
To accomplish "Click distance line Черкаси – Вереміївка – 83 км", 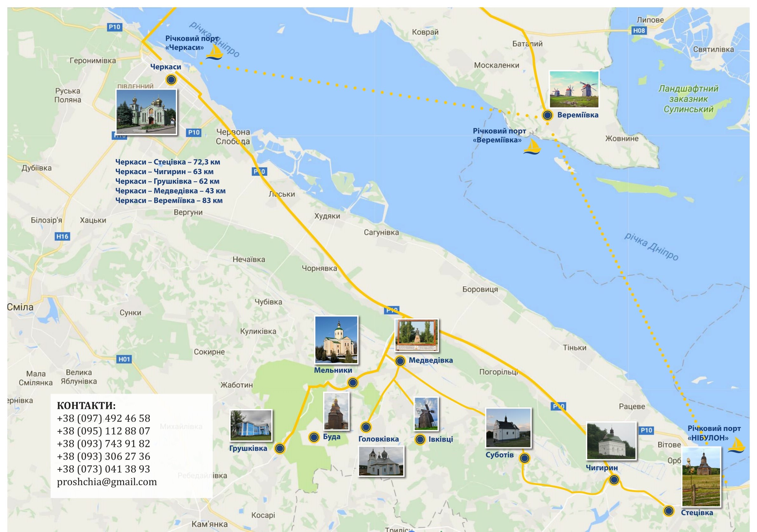I will click(169, 200).
